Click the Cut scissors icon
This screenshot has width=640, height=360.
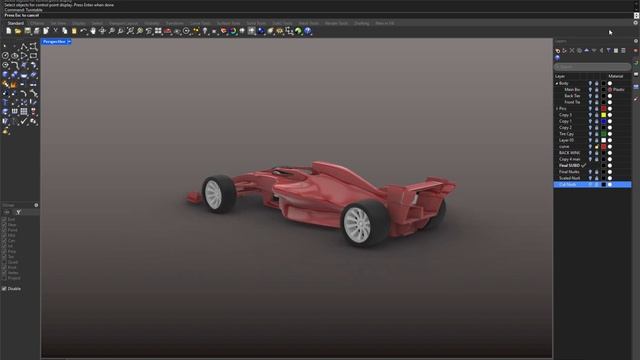[x=56, y=31]
